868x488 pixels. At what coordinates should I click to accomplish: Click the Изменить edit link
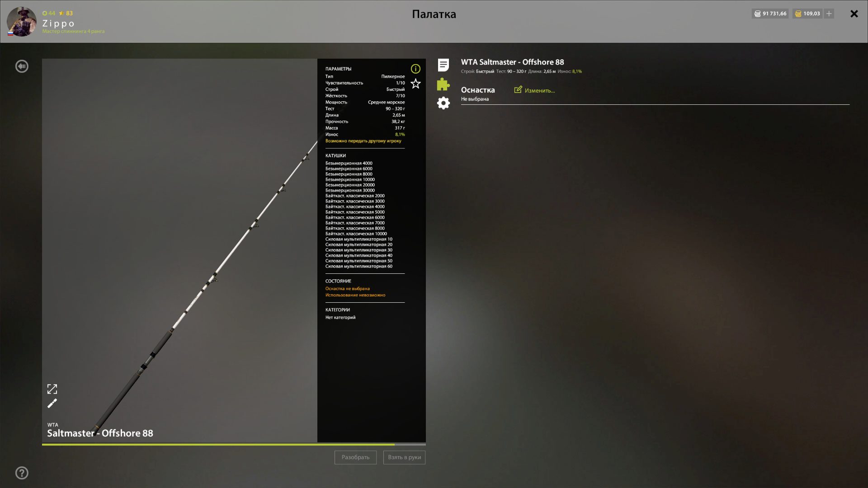(x=534, y=90)
